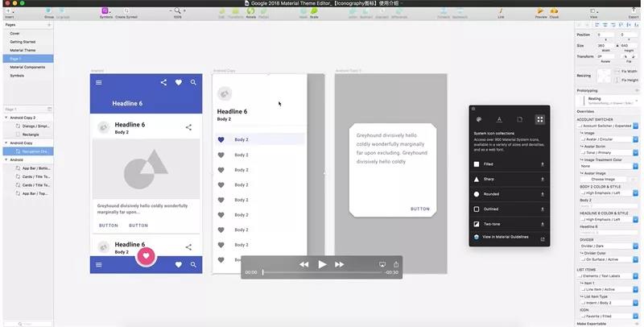The image size is (644, 327).
Task: Open the Symbols toolbar button
Action: point(106,12)
